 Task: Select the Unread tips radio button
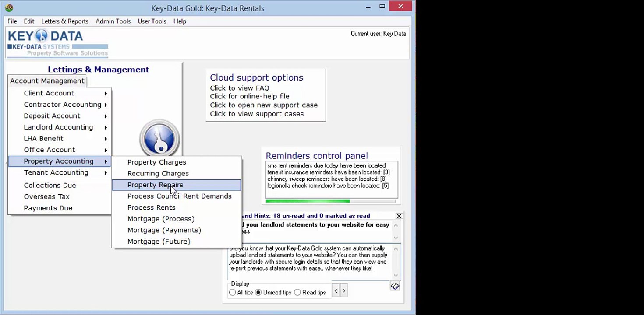coord(258,292)
